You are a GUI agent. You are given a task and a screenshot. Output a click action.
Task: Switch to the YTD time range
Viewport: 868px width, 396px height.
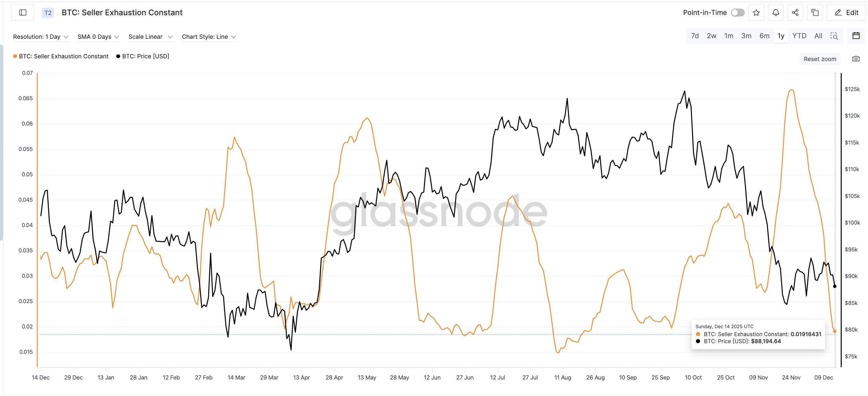(799, 35)
